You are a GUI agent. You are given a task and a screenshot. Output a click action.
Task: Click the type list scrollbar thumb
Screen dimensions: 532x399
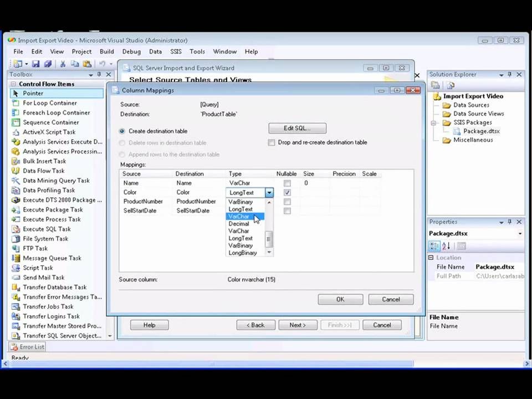269,239
